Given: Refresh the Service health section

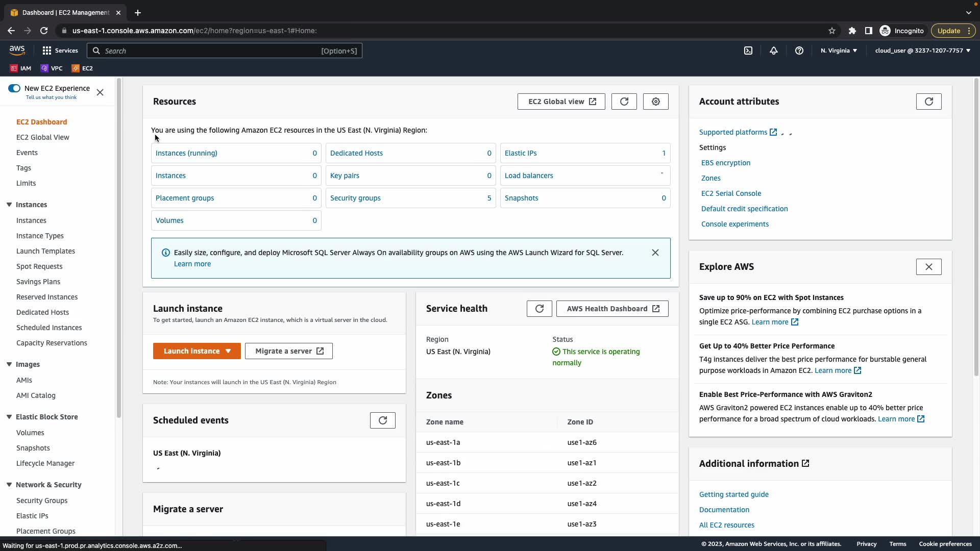Looking at the screenshot, I should click(x=539, y=309).
